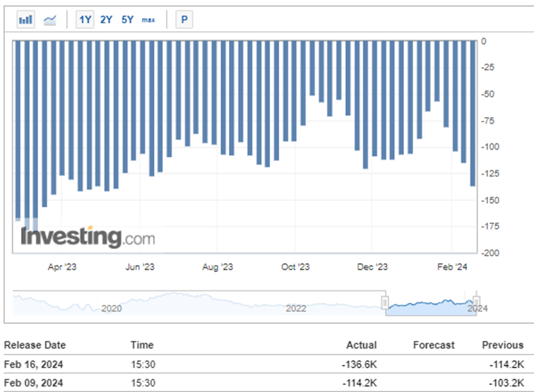Click 2022 on the navigator timeline

[x=295, y=309]
